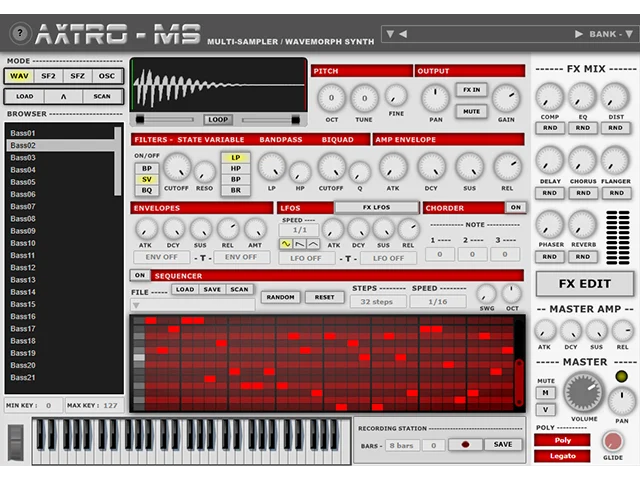
Task: Toggle the waveform LOOP button
Action: pyautogui.click(x=218, y=120)
